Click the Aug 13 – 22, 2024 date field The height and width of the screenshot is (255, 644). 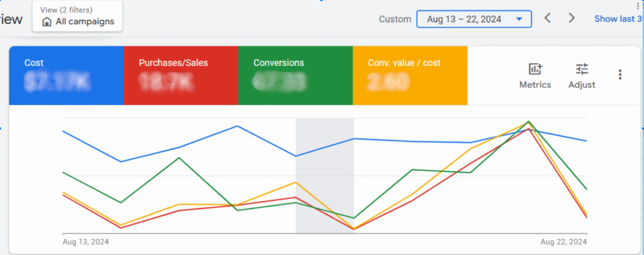coord(464,19)
